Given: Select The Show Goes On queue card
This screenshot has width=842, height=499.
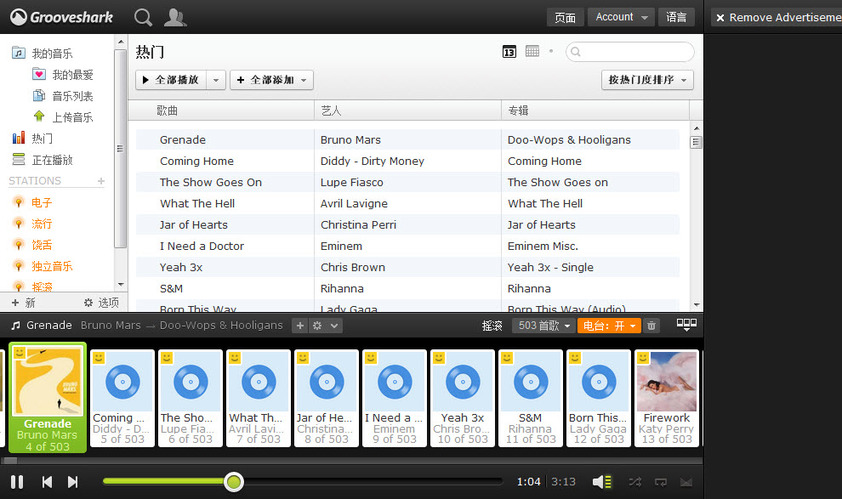Looking at the screenshot, I should click(x=190, y=398).
